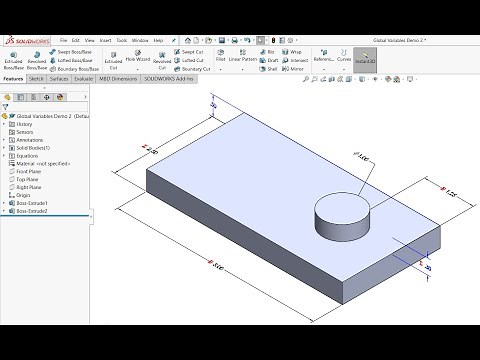Click the Curves tool

pos(344,56)
